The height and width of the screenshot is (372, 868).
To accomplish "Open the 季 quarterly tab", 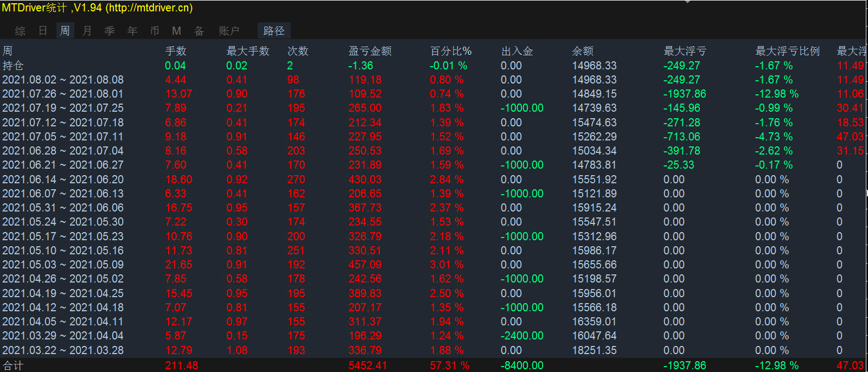I will (110, 31).
